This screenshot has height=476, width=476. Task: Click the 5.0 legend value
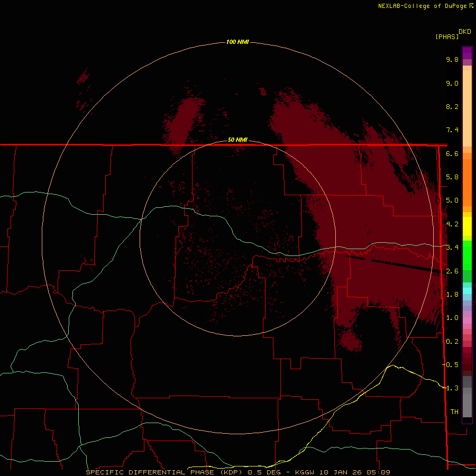(x=452, y=200)
